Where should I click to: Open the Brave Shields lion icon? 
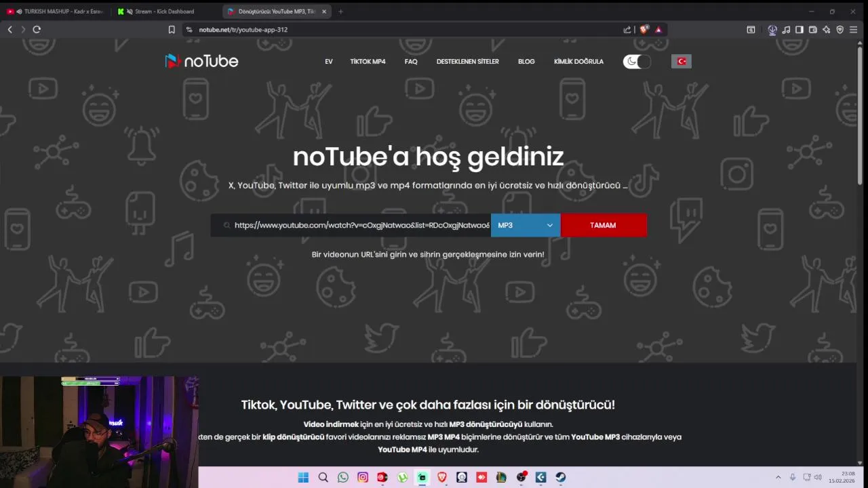[644, 30]
